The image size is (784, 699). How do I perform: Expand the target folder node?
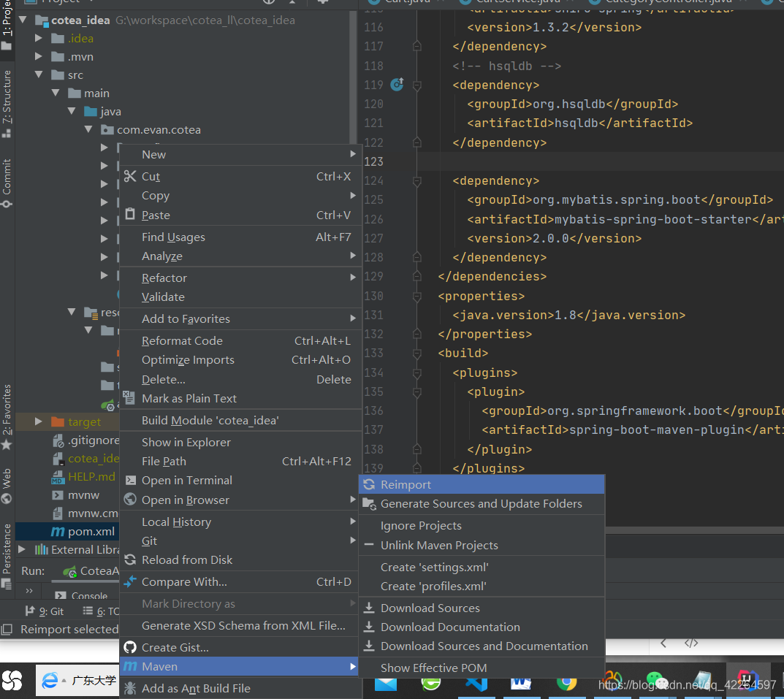point(39,422)
